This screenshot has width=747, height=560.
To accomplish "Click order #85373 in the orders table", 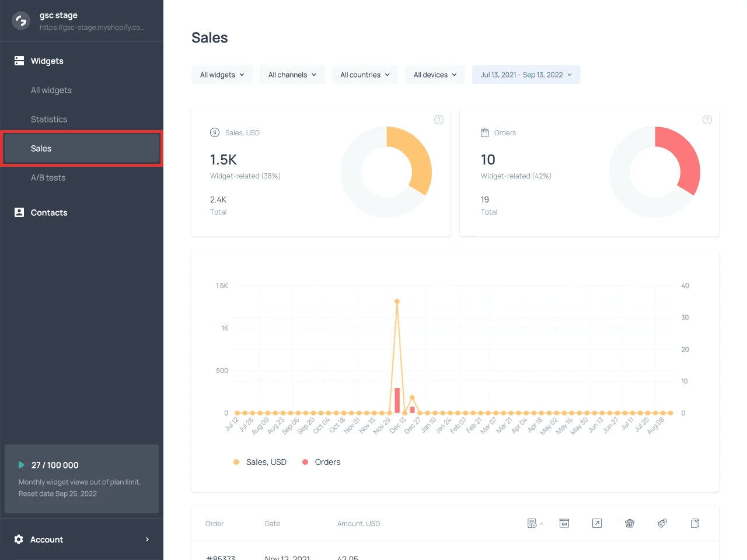I will tap(221, 557).
